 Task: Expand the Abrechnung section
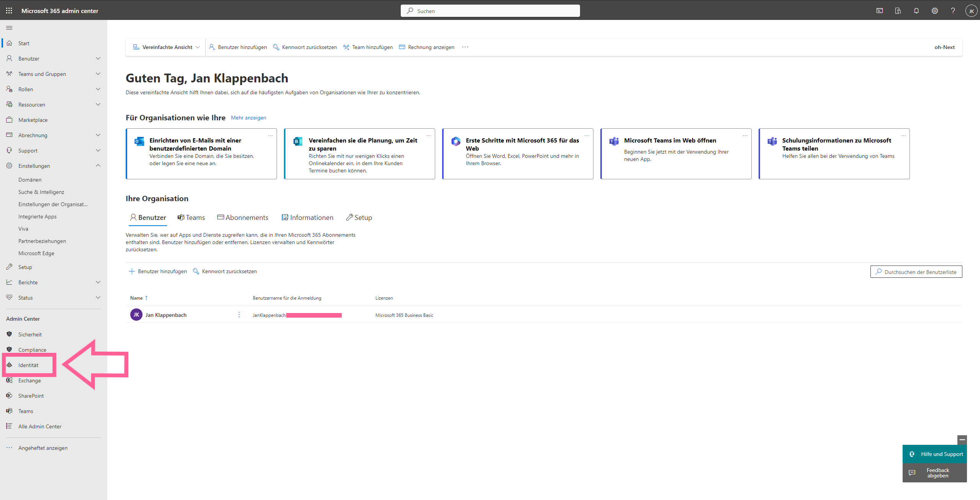pos(98,135)
